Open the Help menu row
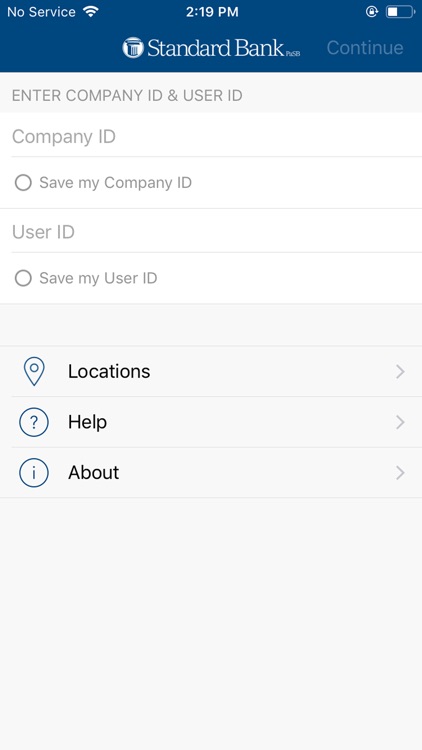 tap(211, 422)
